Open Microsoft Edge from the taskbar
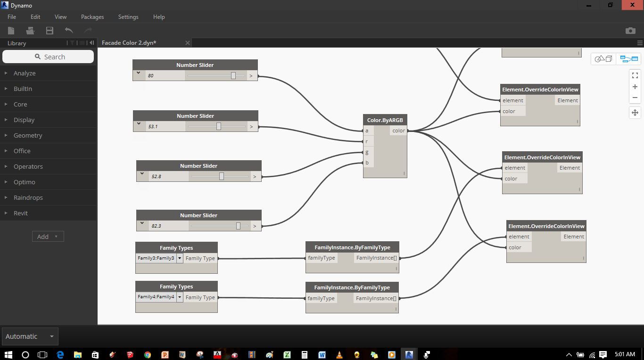 [x=60, y=354]
